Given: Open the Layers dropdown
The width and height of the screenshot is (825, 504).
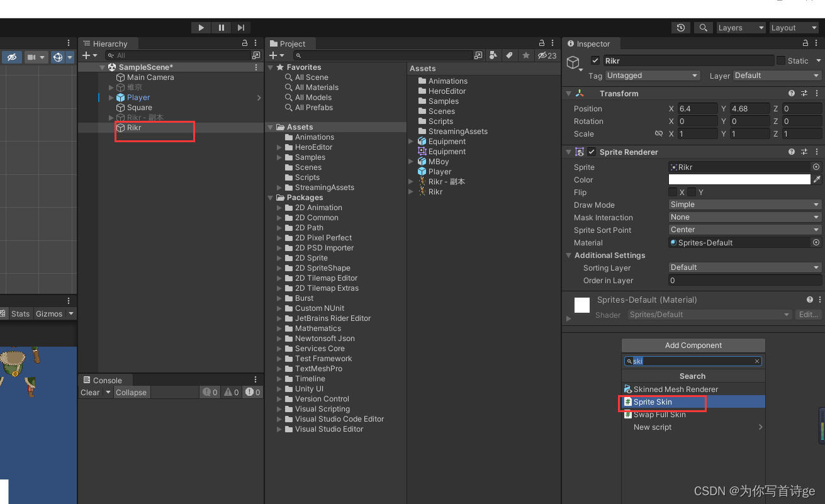Looking at the screenshot, I should click(740, 28).
